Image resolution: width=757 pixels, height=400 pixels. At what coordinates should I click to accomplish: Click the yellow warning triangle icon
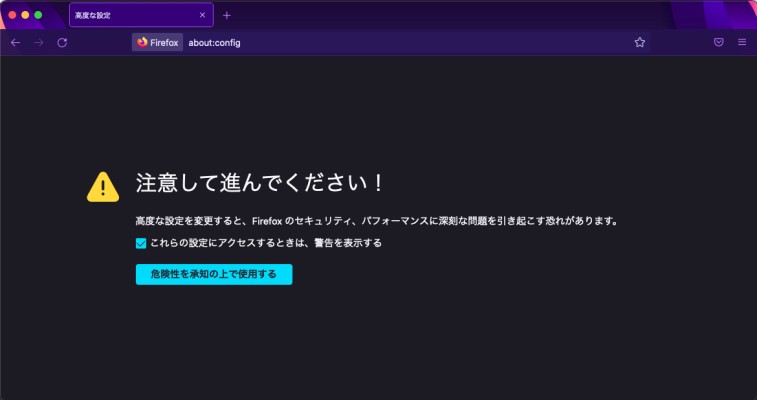pos(103,187)
